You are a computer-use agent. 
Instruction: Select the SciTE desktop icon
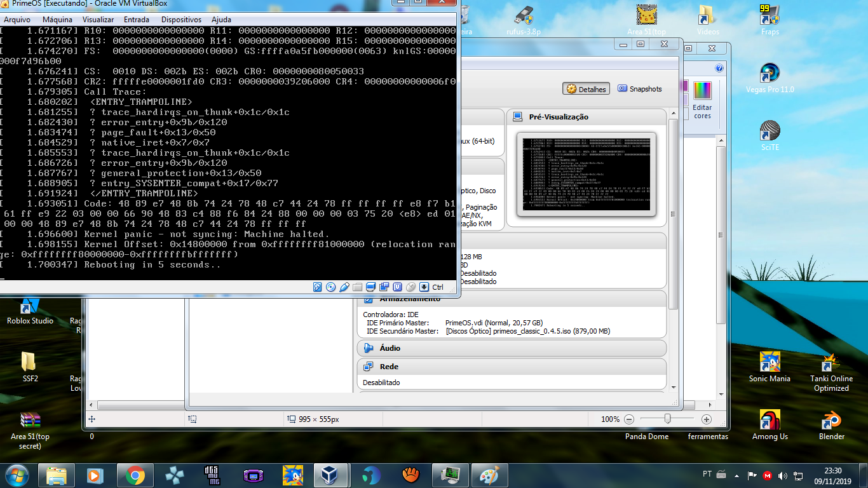point(770,136)
